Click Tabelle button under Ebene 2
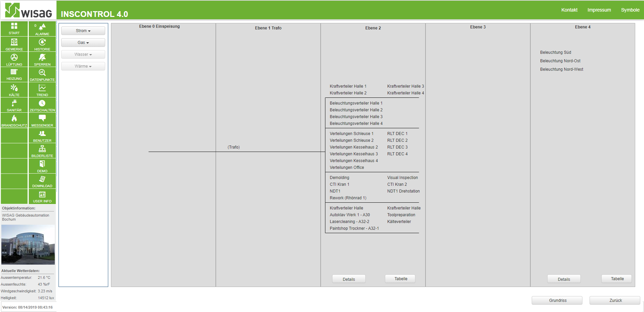The image size is (644, 312). pos(401,279)
